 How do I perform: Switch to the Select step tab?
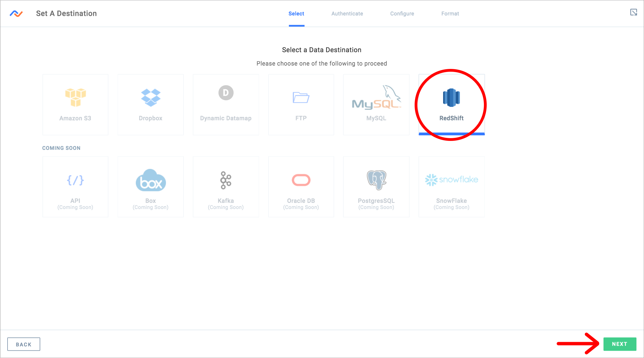296,14
